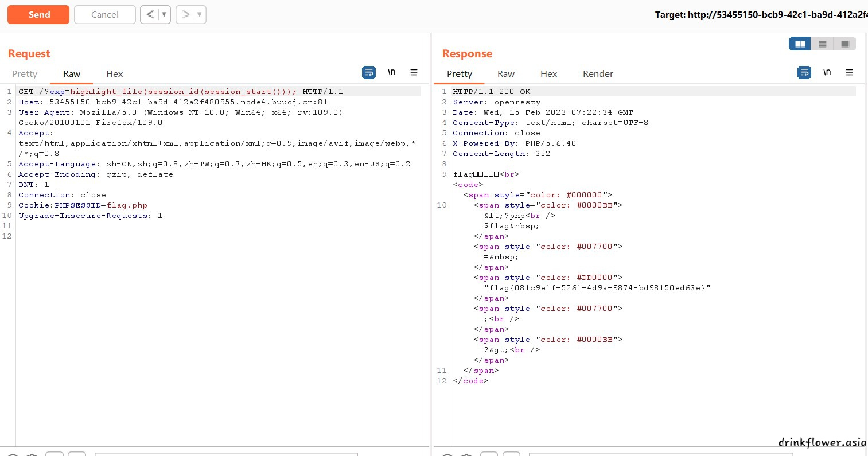Select the Raw tab in Request pane
Viewport: 868px width, 456px height.
[72, 73]
